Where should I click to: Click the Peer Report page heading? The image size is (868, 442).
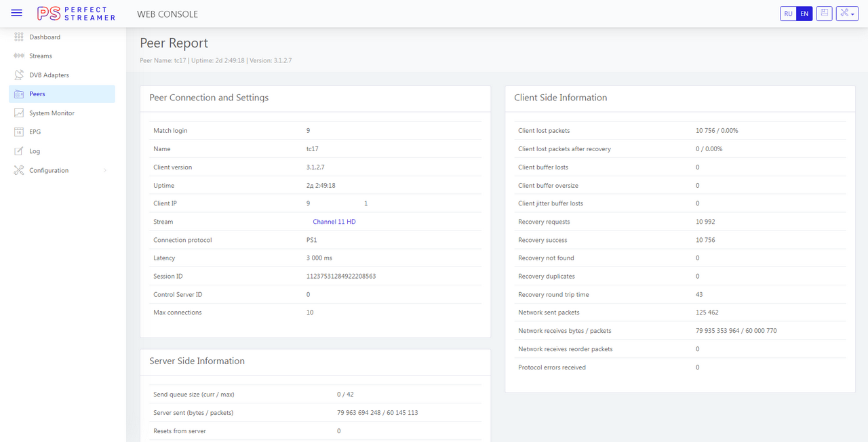click(174, 43)
